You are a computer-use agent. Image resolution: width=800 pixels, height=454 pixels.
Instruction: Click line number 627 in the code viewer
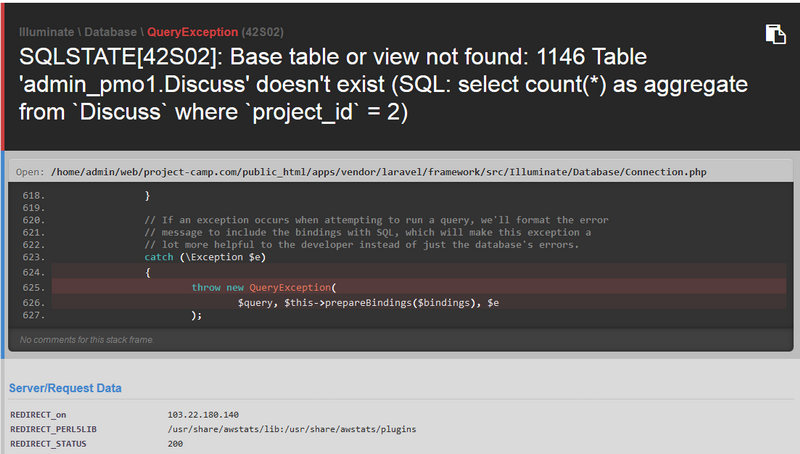click(x=33, y=315)
